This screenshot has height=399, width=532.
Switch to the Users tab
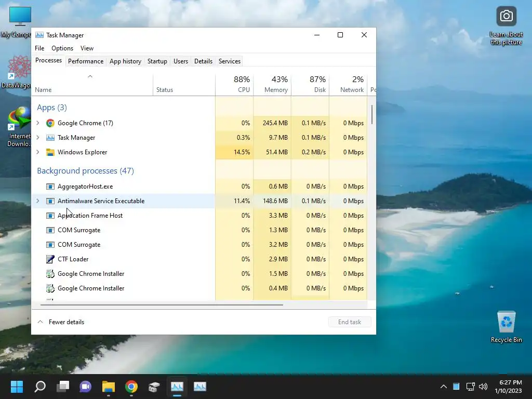180,61
